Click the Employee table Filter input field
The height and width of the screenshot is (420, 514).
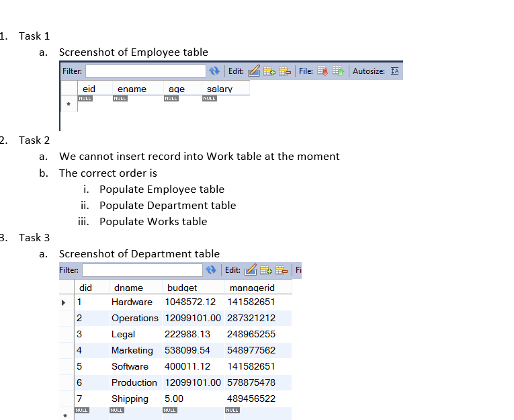coord(145,71)
